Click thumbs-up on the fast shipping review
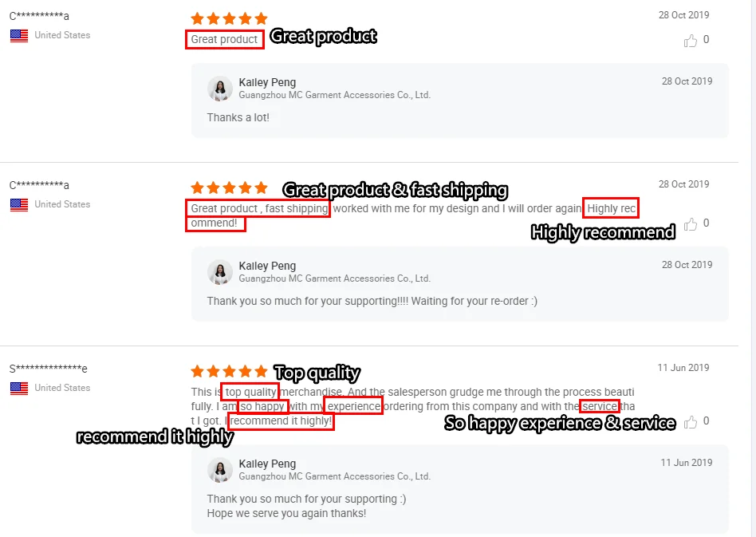This screenshot has width=756, height=537. point(691,224)
